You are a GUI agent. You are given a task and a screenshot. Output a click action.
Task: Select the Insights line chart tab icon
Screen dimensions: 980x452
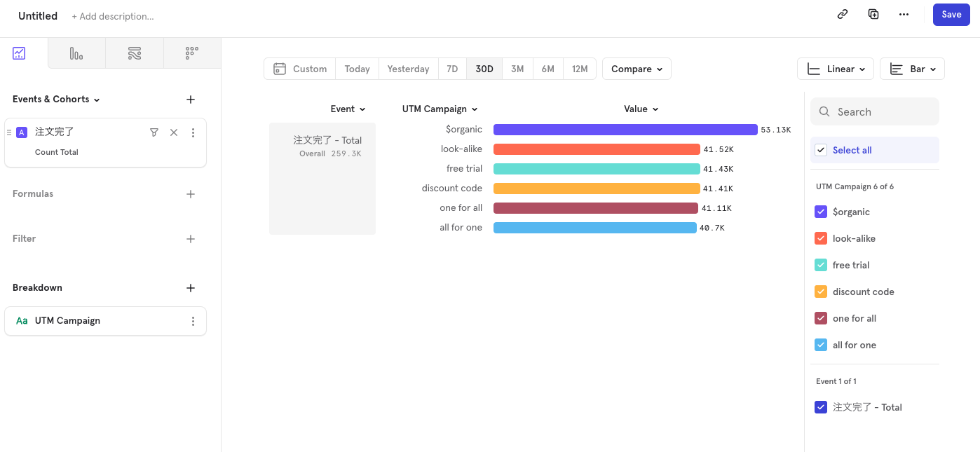pyautogui.click(x=18, y=53)
